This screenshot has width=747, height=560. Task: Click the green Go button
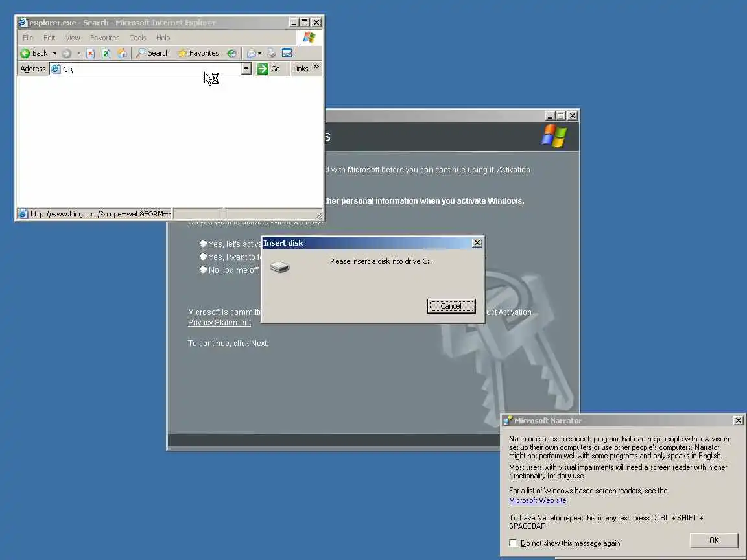coord(268,69)
